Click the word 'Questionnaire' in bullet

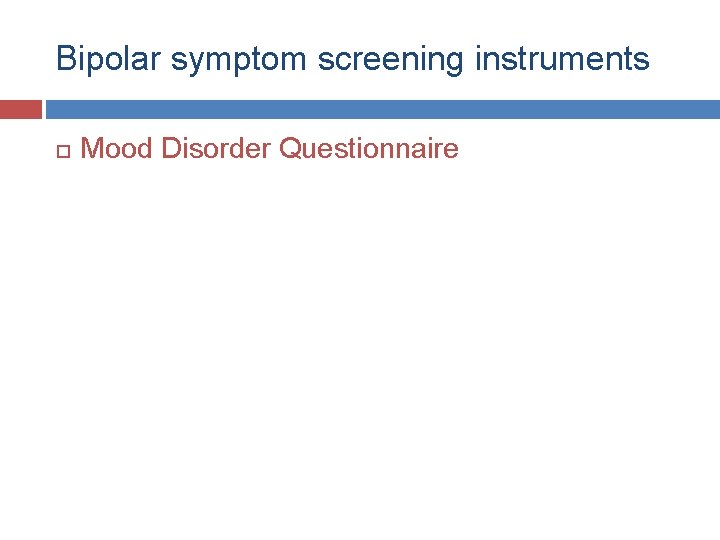coord(369,148)
